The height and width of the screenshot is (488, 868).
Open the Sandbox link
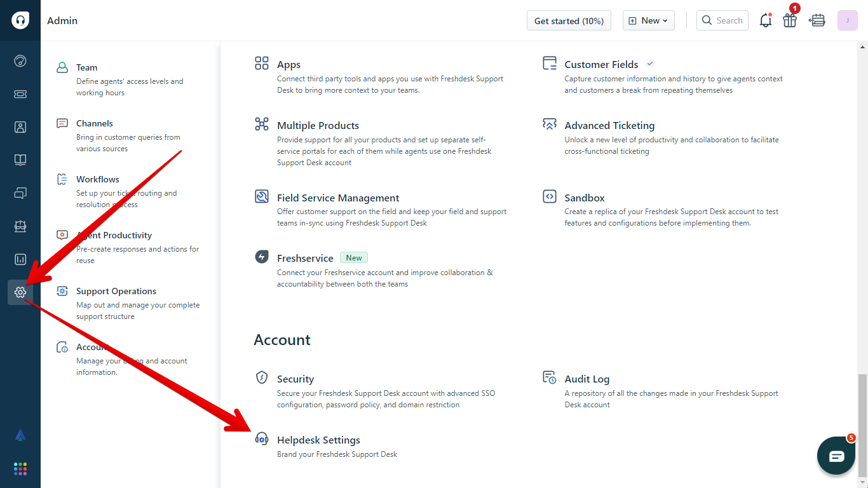point(585,198)
